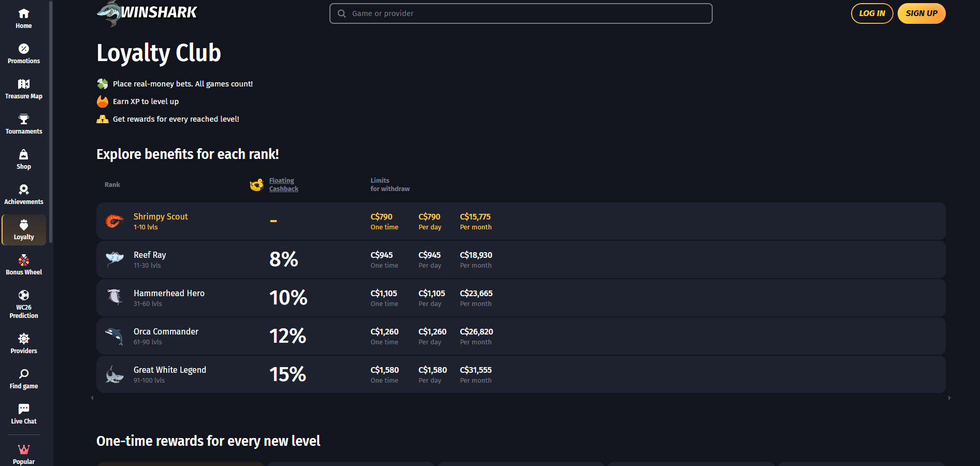980x466 pixels.
Task: Open Achievements in the sidebar
Action: click(x=24, y=195)
